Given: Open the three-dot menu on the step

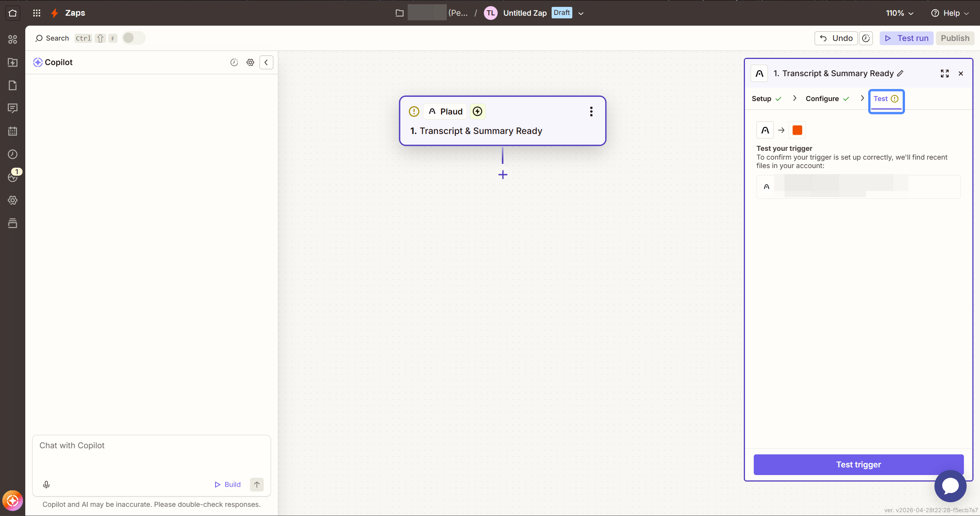Looking at the screenshot, I should 591,111.
